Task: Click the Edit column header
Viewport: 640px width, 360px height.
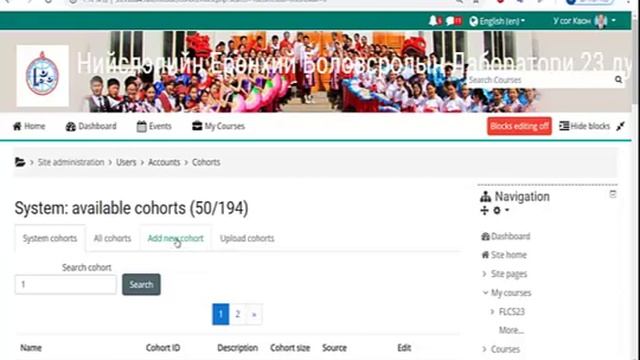Action: [x=404, y=348]
